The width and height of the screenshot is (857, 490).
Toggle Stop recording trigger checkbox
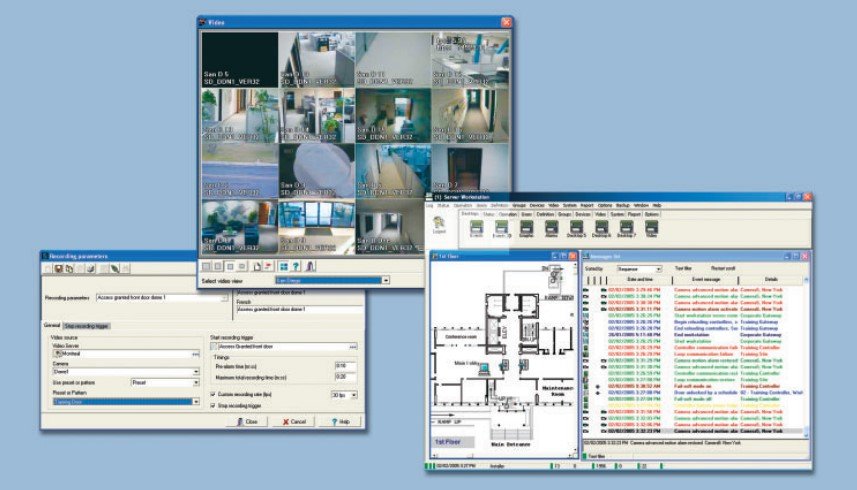coord(213,406)
